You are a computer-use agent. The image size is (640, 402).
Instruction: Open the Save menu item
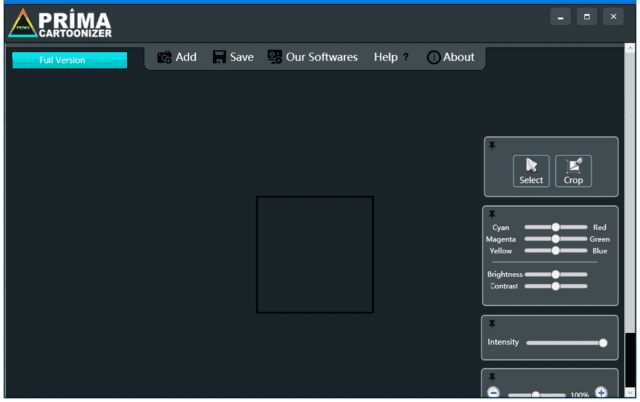click(x=233, y=57)
